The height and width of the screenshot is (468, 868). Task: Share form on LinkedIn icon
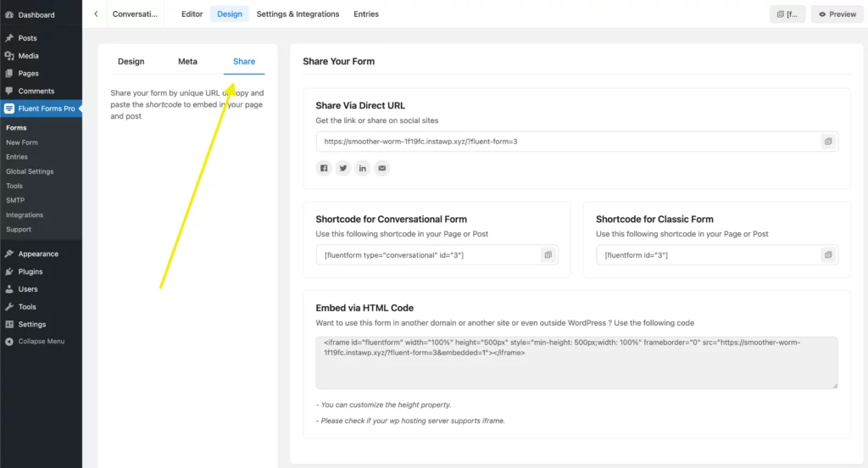click(x=363, y=168)
